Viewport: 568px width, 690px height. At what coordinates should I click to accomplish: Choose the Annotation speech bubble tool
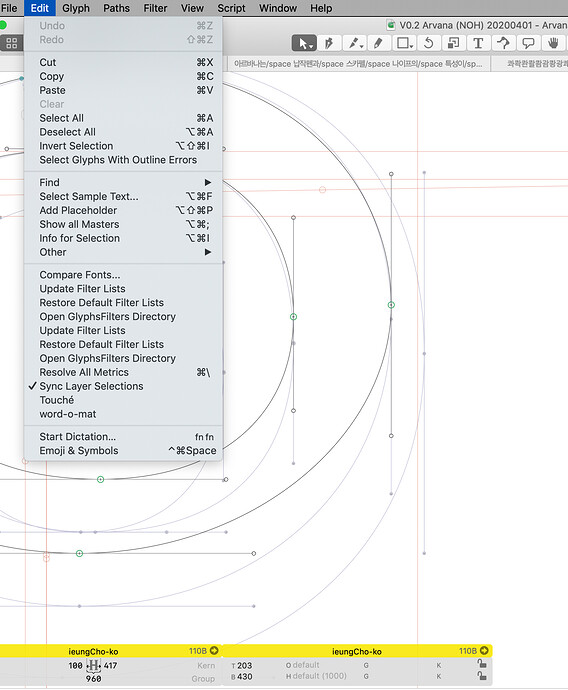528,43
